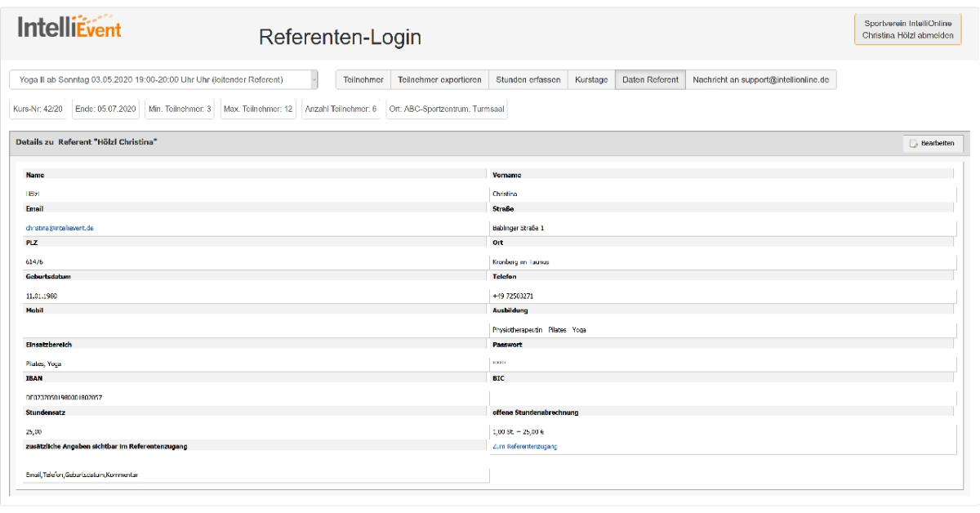Select the Anzahl Teilnehmer 6 field
980x513 pixels.
click(341, 108)
